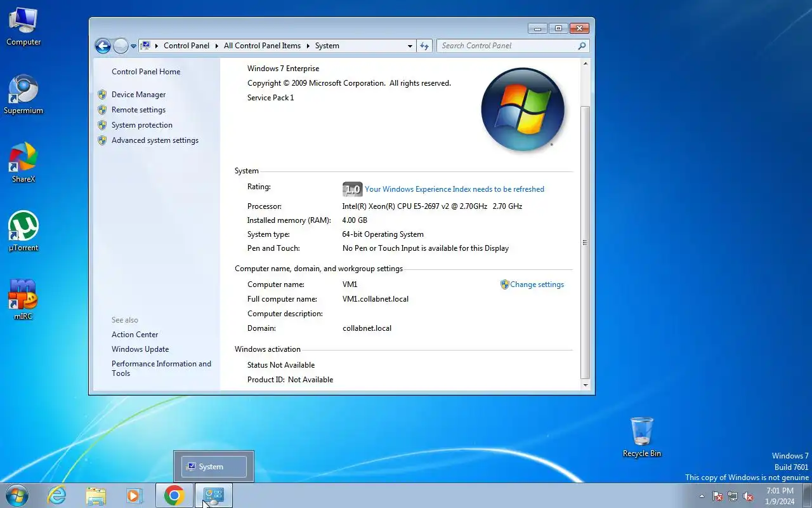Viewport: 812px width, 508px height.
Task: Minimize the System window
Action: [x=538, y=29]
